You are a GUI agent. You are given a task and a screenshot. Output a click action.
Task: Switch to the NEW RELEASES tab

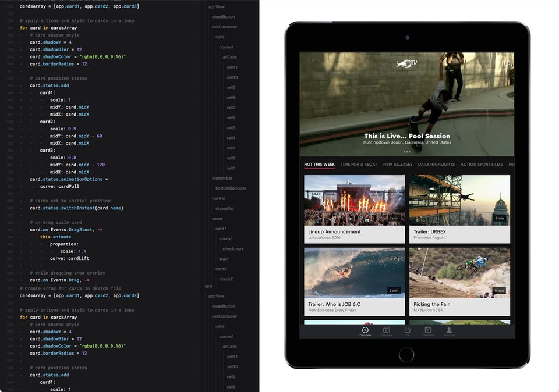point(398,165)
